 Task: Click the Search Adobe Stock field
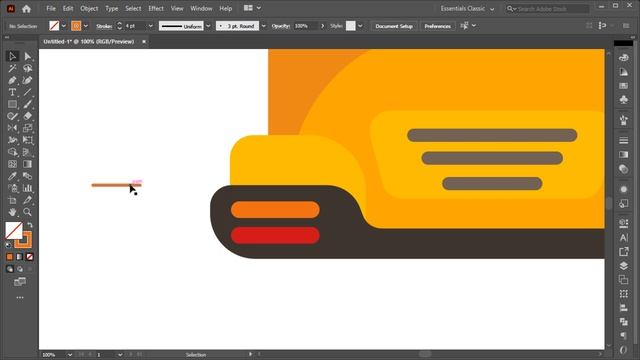tap(548, 9)
